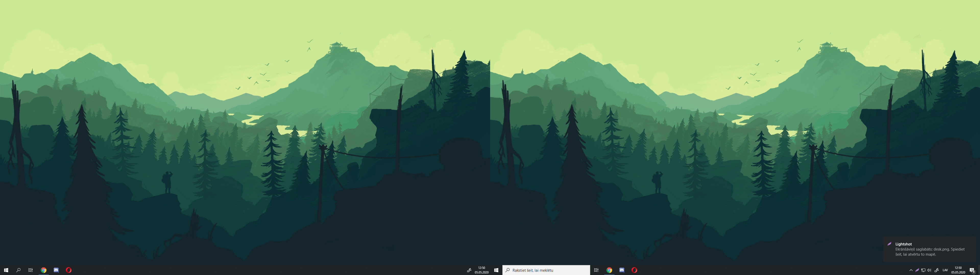
Task: Open Windows Ink Workspace next to LAV indicator
Action: click(937, 270)
